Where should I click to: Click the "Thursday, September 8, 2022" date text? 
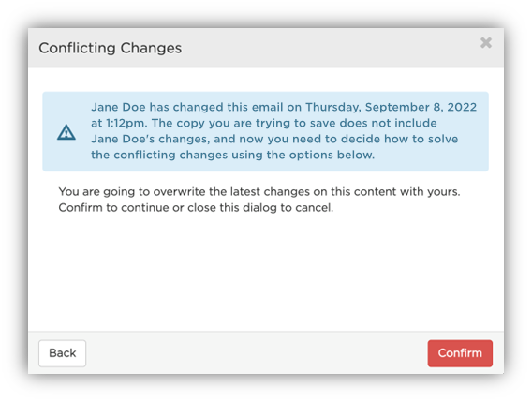point(392,107)
